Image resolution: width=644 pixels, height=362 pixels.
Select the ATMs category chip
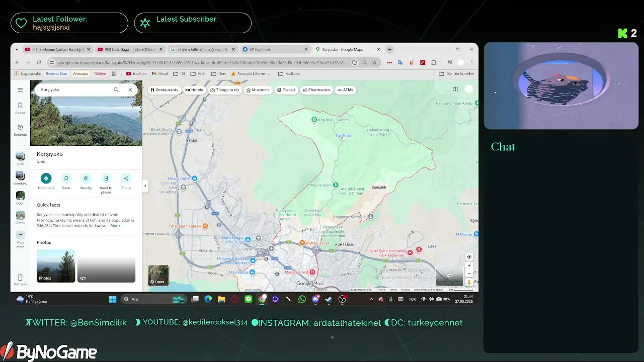(346, 90)
